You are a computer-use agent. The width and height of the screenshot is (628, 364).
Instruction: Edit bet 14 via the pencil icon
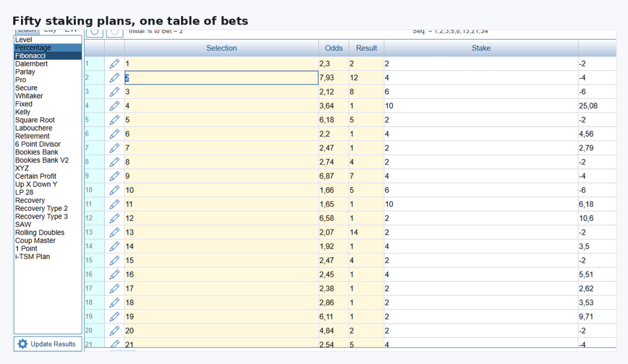[x=115, y=246]
